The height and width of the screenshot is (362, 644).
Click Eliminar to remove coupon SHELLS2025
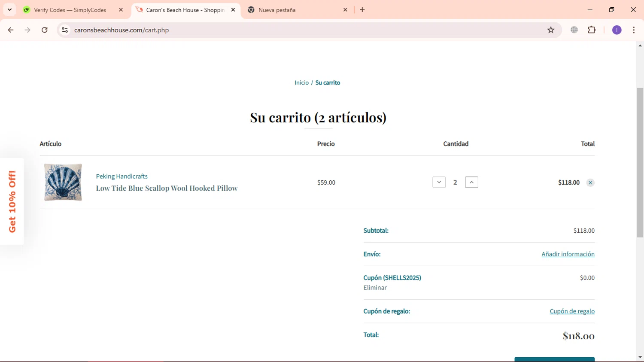(375, 288)
